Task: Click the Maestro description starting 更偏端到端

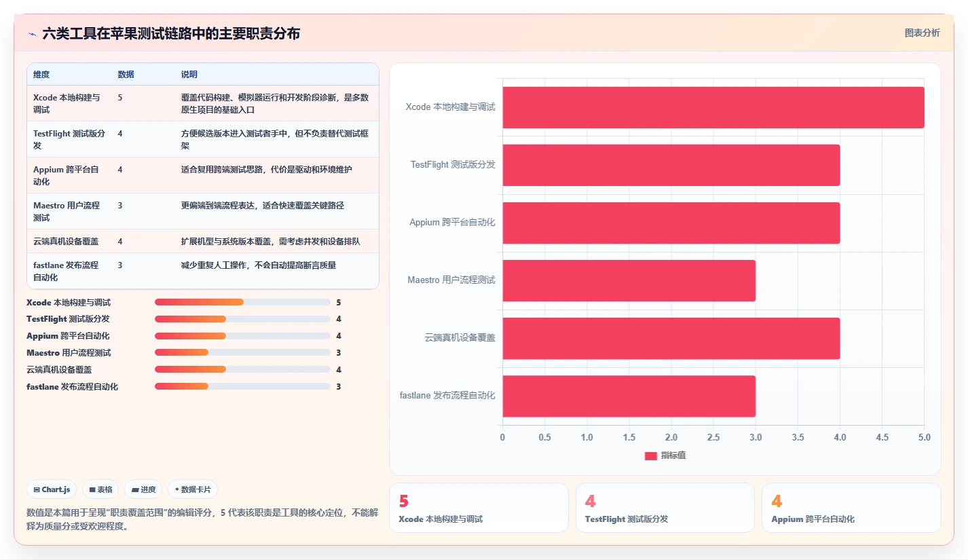Action: coord(263,205)
